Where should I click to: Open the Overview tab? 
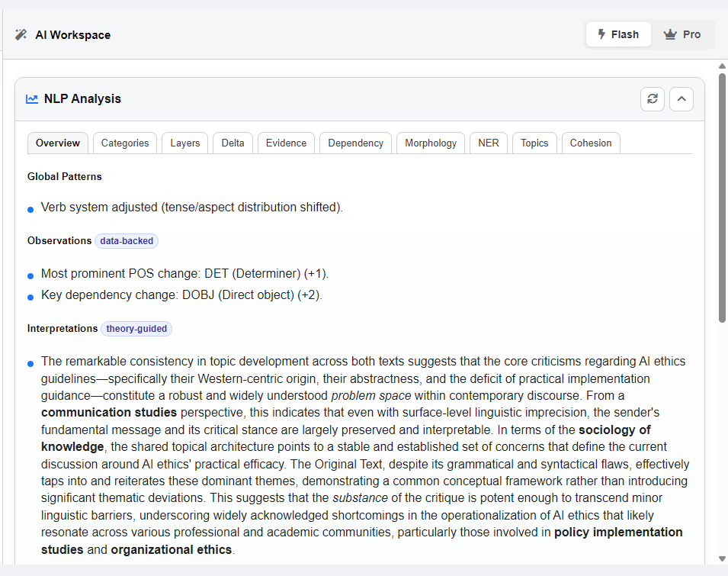coord(58,143)
